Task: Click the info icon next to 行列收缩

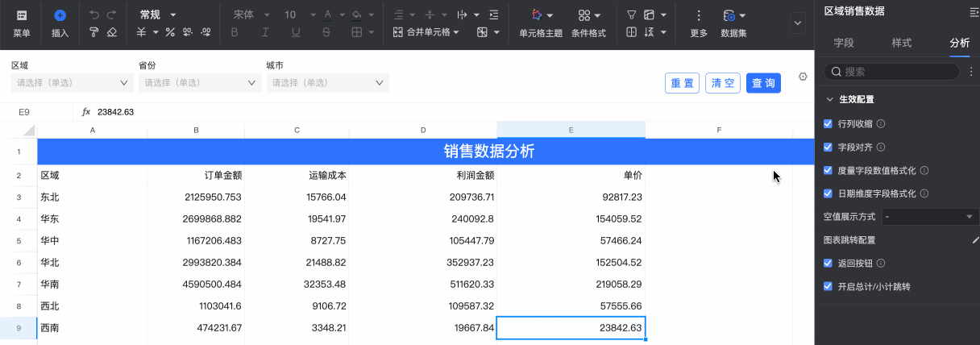Action: (x=881, y=124)
